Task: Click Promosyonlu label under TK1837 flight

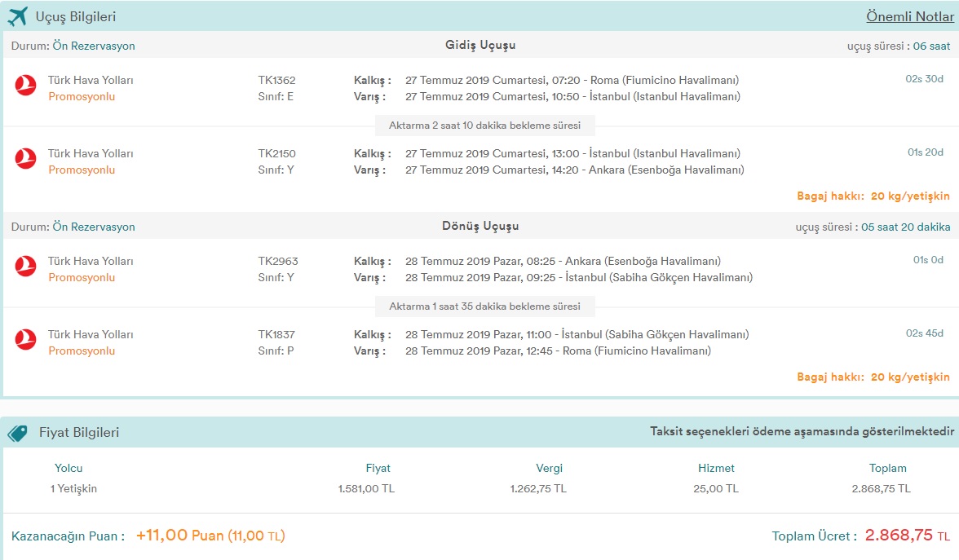Action: [x=82, y=351]
